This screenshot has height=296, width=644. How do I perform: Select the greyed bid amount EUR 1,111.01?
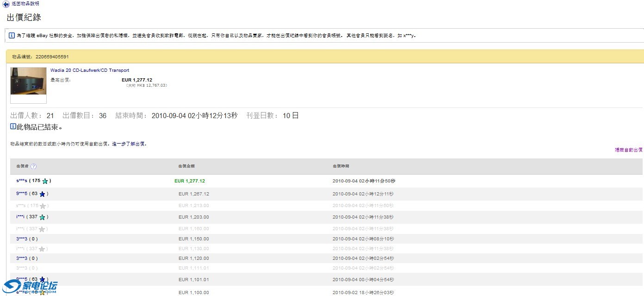194,268
